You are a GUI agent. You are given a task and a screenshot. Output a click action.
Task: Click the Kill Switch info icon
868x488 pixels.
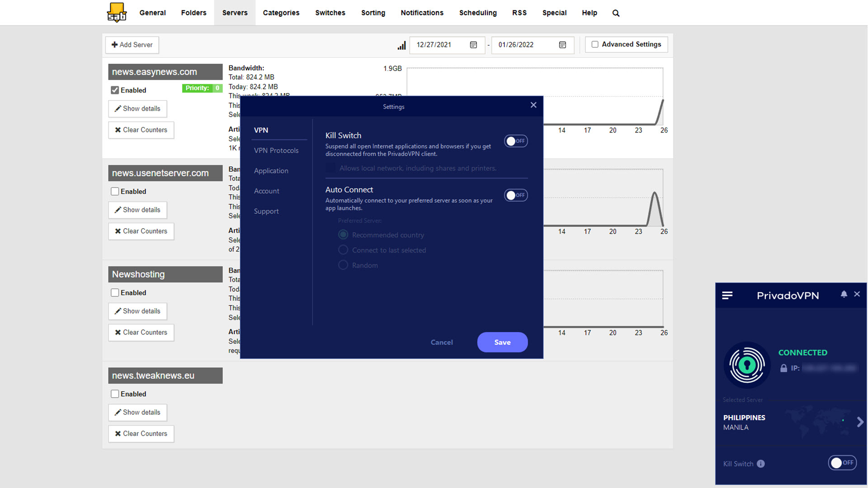click(761, 464)
